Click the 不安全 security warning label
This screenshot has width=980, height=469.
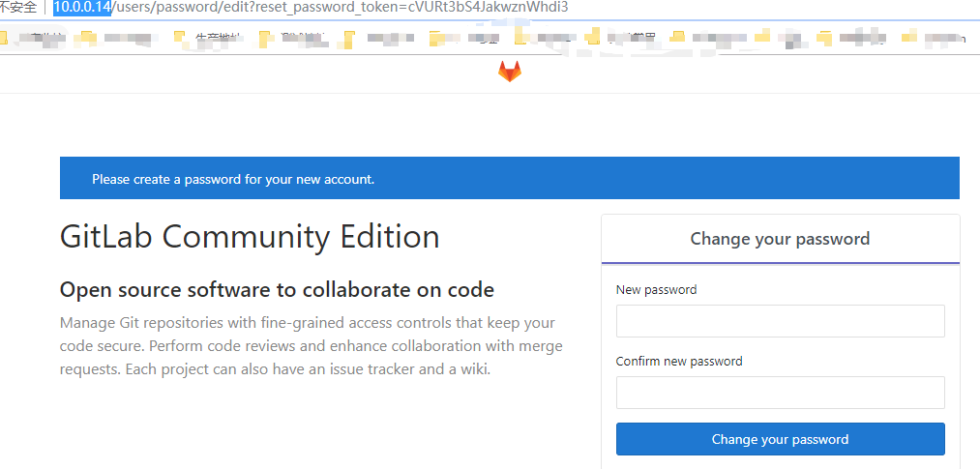(18, 8)
